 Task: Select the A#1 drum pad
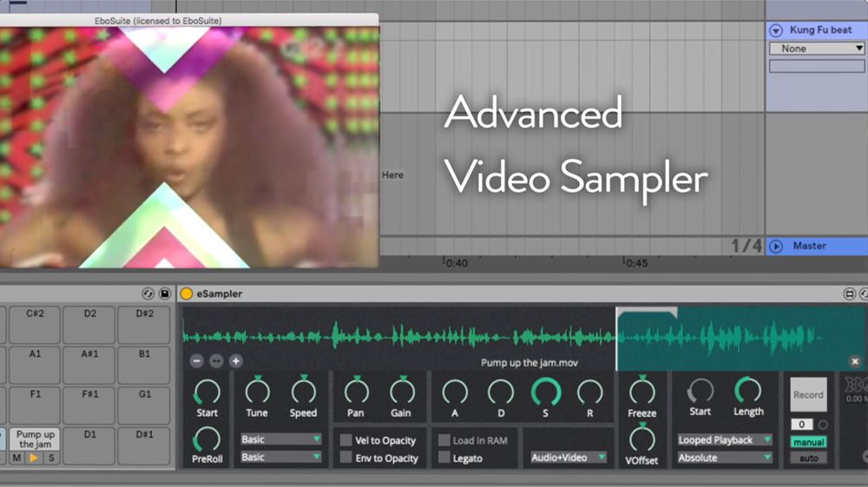[x=89, y=365]
